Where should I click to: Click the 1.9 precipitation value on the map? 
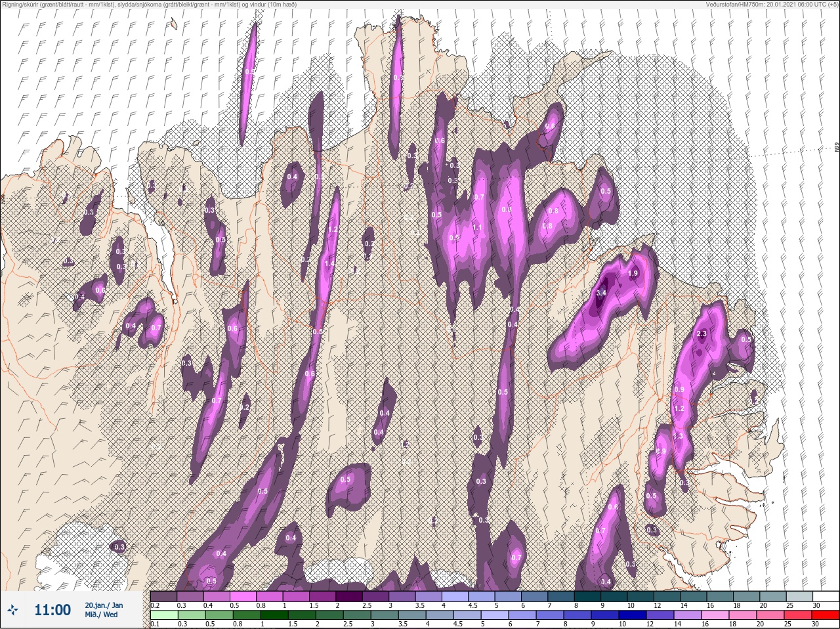(x=633, y=274)
